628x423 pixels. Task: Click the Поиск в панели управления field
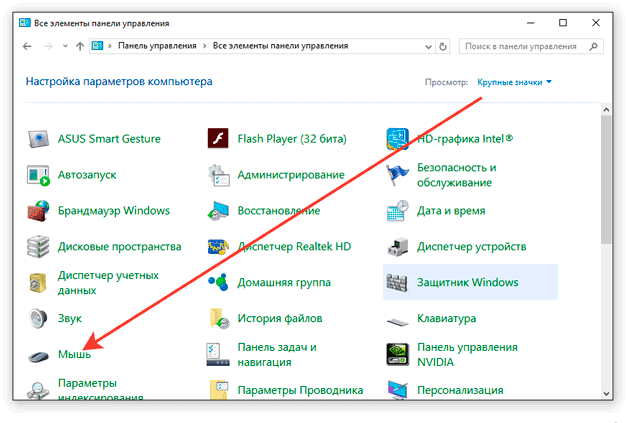(x=531, y=46)
